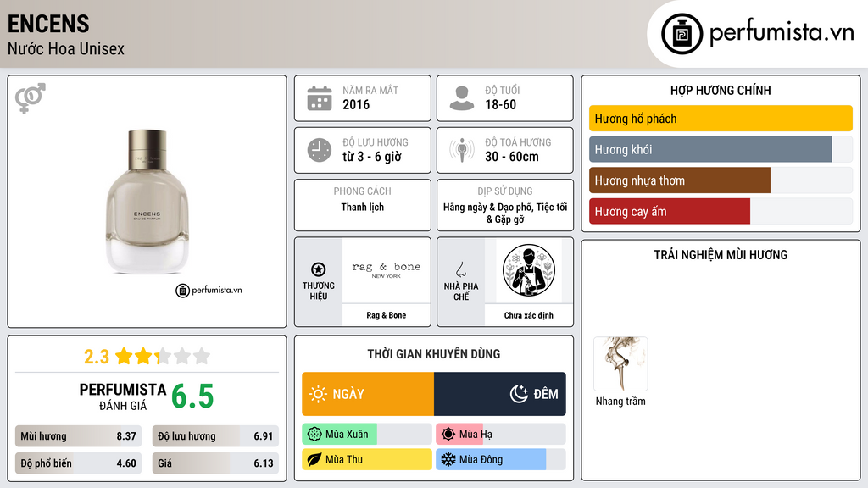Click the rag & bone brand logo
868x488 pixels.
(386, 269)
